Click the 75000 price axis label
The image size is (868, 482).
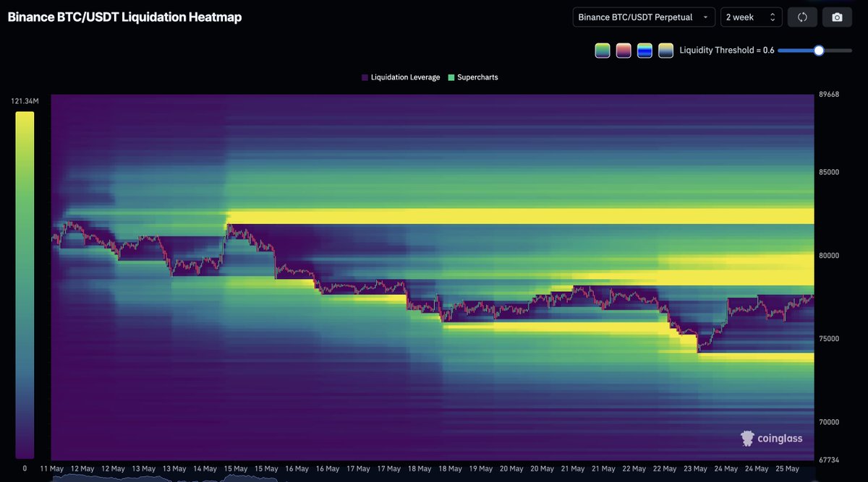pyautogui.click(x=829, y=338)
